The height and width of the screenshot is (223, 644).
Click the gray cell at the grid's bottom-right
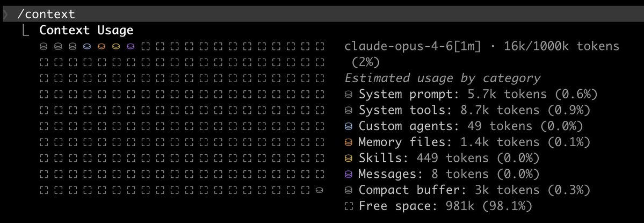coord(320,190)
